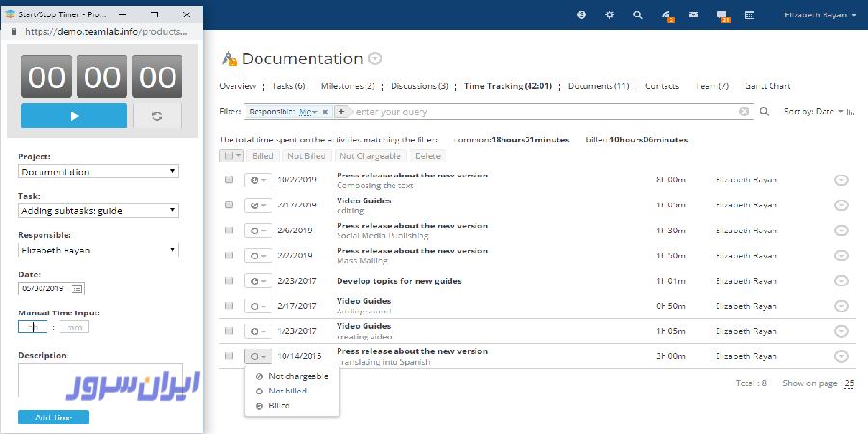Open the calendar icon in the top bar

point(749,14)
